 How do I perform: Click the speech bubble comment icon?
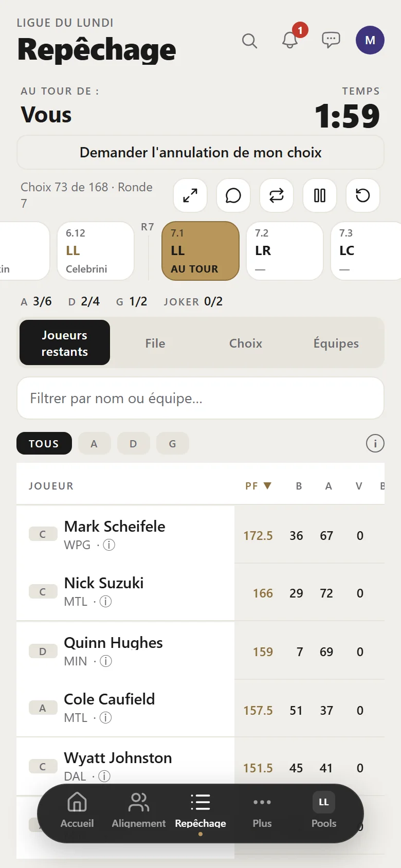(233, 195)
